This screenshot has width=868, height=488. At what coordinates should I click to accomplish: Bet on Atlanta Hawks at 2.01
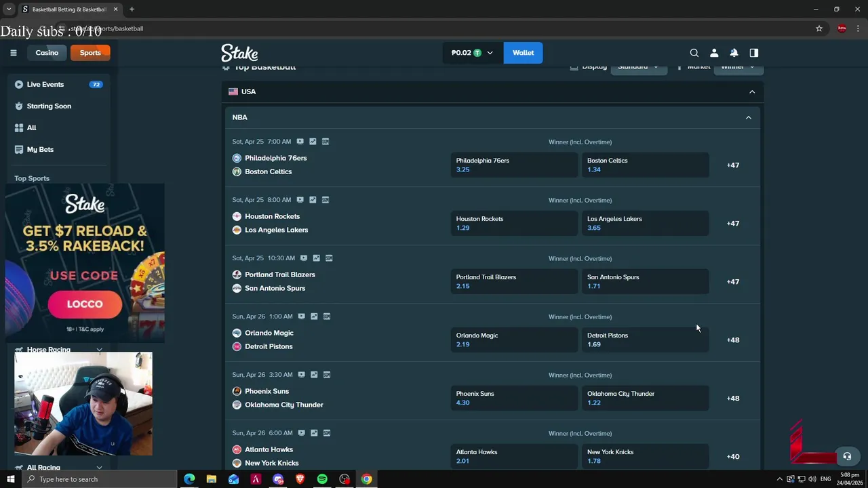(514, 456)
